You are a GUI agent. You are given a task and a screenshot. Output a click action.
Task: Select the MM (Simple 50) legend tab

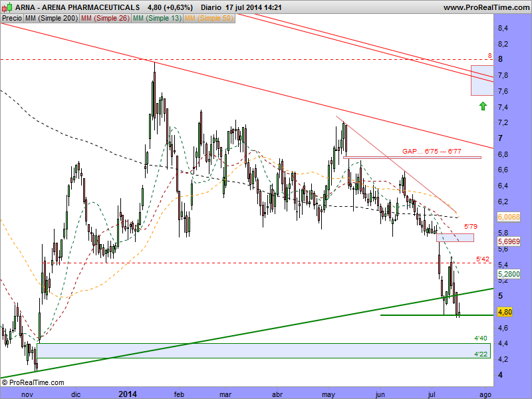coord(209,19)
